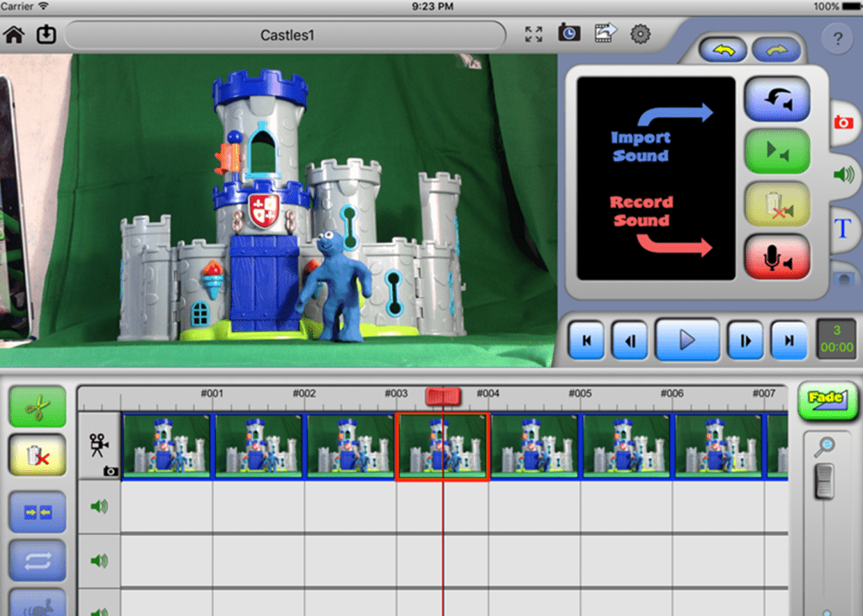Click the green Fade button
The width and height of the screenshot is (863, 616).
[x=828, y=401]
